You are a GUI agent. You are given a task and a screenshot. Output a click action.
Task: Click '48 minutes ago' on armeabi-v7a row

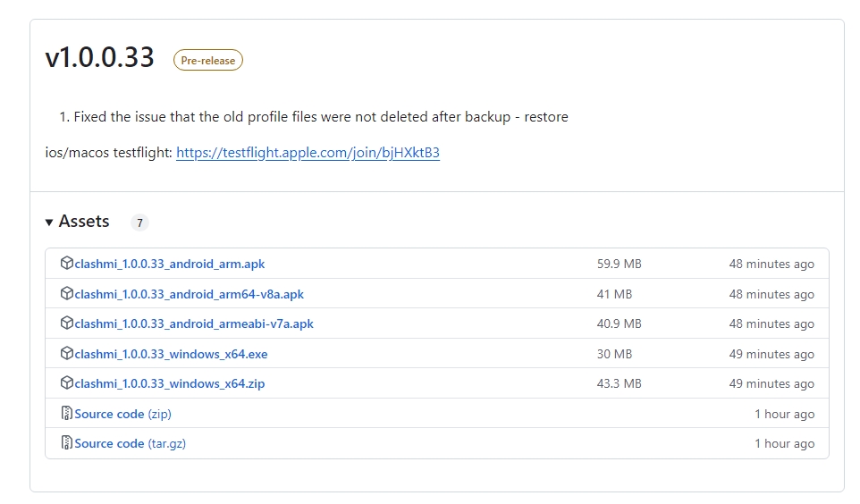771,323
